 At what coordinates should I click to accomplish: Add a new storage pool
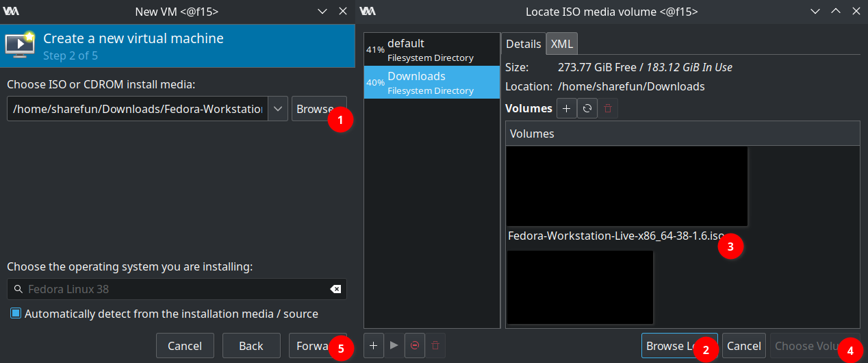click(x=373, y=346)
